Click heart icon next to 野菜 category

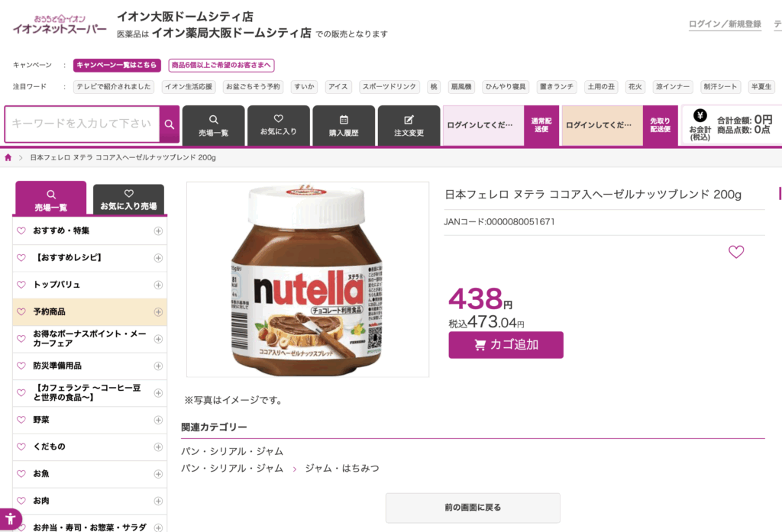coord(21,420)
